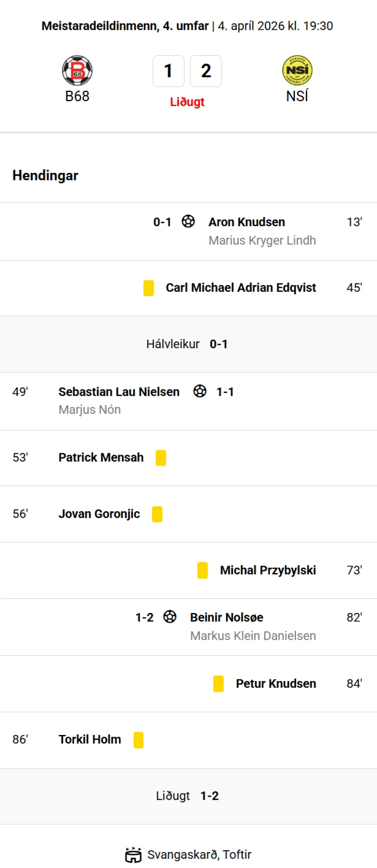Click the goal ball icon beside Sebastian Lau Nielsen
Screen dimensions: 377x868
coord(200,391)
